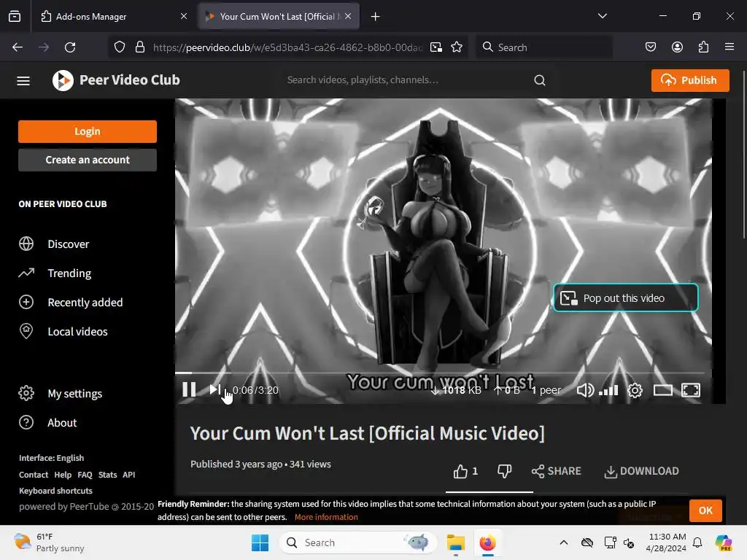Dislike the video with thumbs down
The image size is (747, 560).
pos(504,471)
